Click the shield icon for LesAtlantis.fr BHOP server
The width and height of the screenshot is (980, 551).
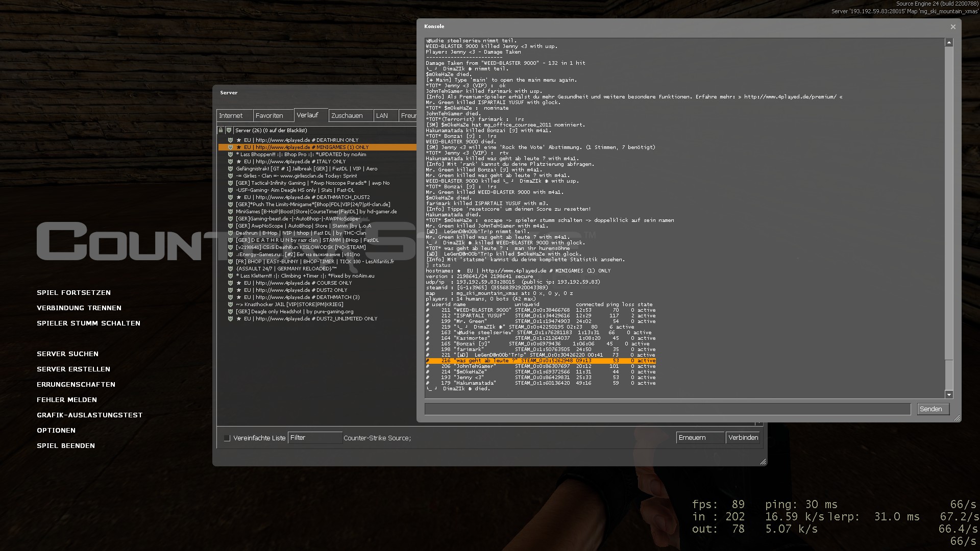[230, 261]
